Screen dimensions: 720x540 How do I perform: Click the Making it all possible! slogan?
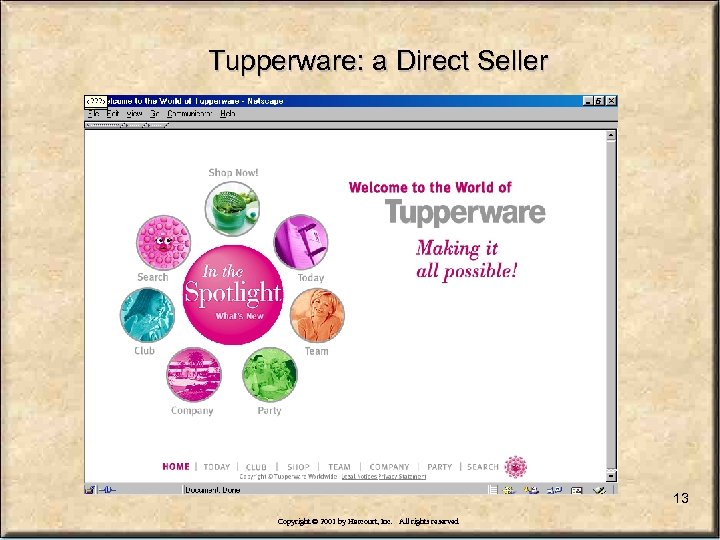[467, 260]
